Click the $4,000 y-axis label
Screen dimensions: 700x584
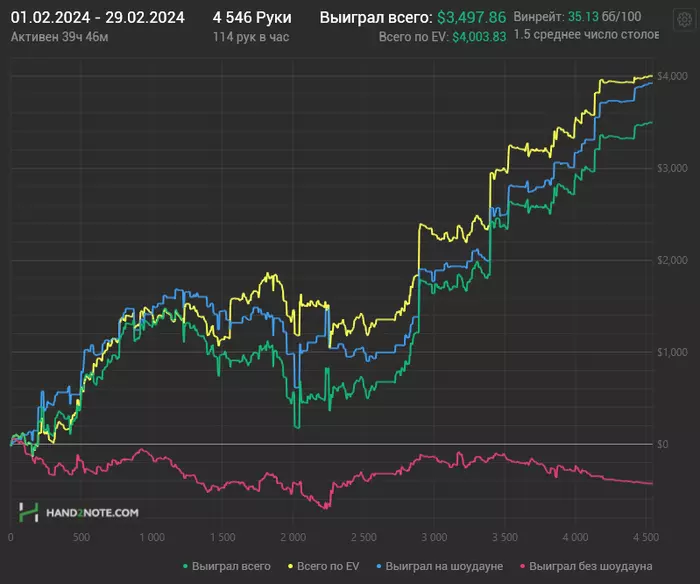[672, 76]
